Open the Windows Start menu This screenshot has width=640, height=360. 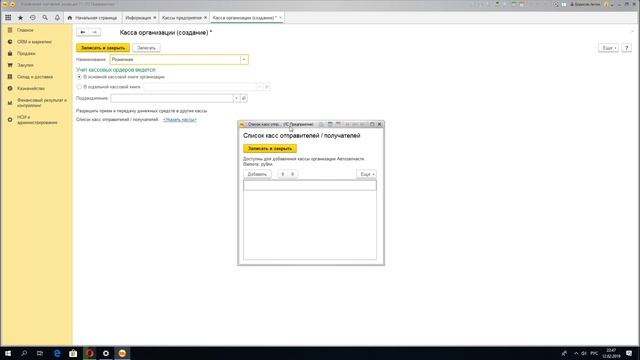pos(8,353)
